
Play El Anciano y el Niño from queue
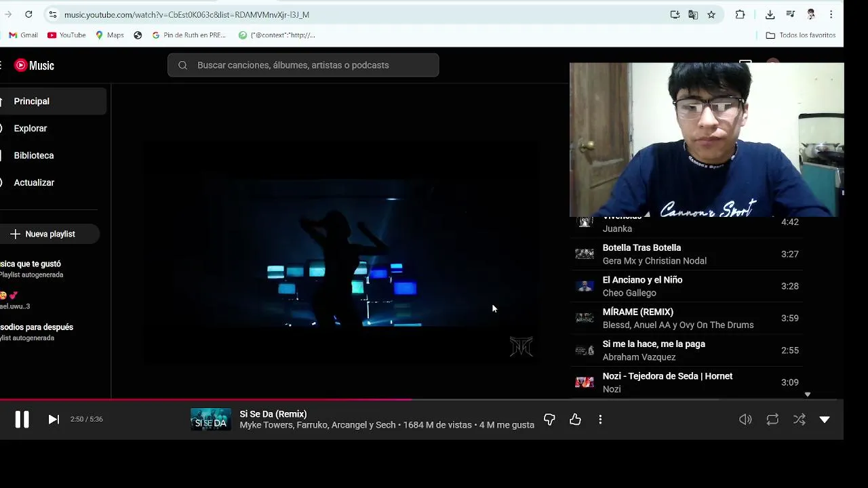coord(688,286)
